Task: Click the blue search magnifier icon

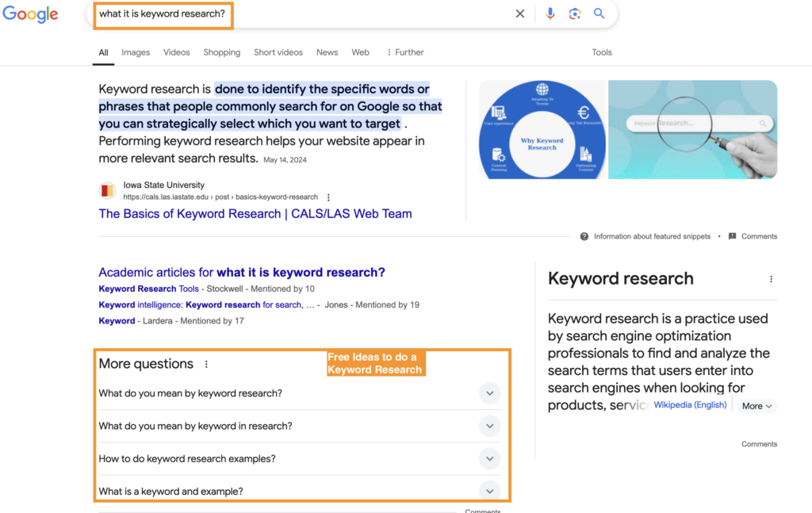Action: coord(599,13)
